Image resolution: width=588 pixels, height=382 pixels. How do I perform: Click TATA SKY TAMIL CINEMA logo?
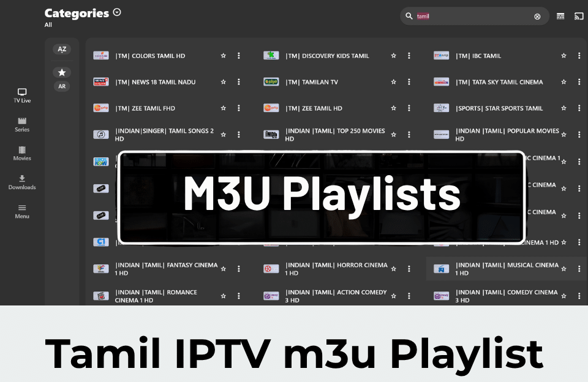[442, 81]
